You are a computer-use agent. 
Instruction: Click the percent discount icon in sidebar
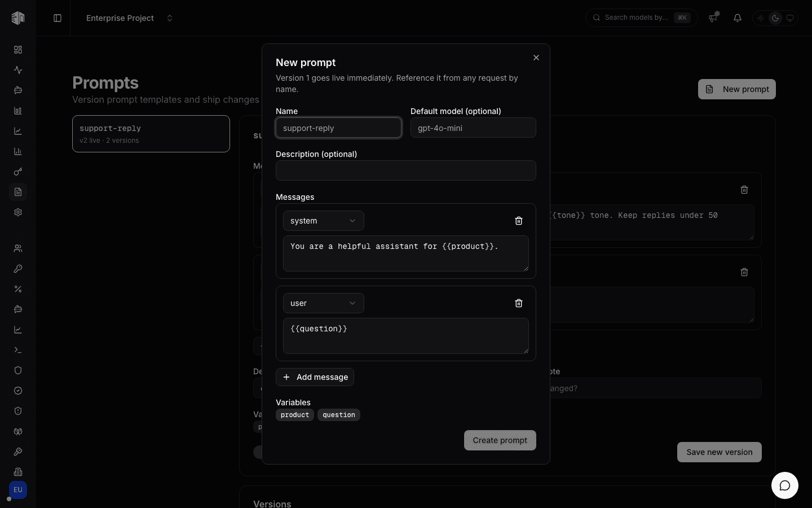(x=18, y=289)
